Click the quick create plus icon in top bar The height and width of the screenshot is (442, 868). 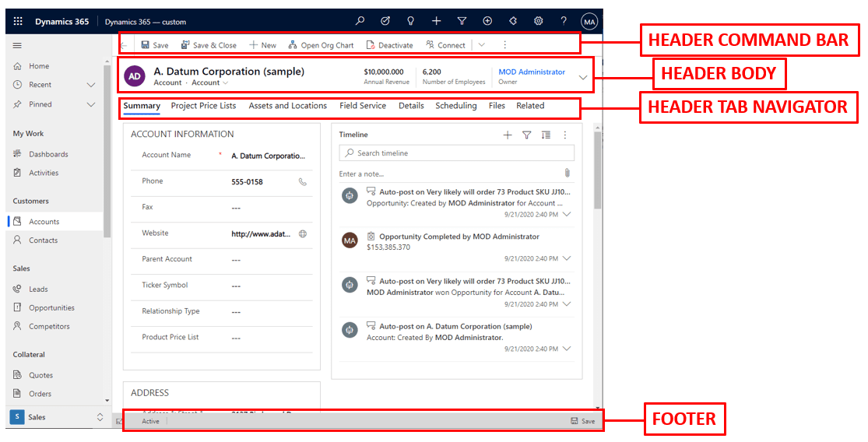pyautogui.click(x=436, y=21)
